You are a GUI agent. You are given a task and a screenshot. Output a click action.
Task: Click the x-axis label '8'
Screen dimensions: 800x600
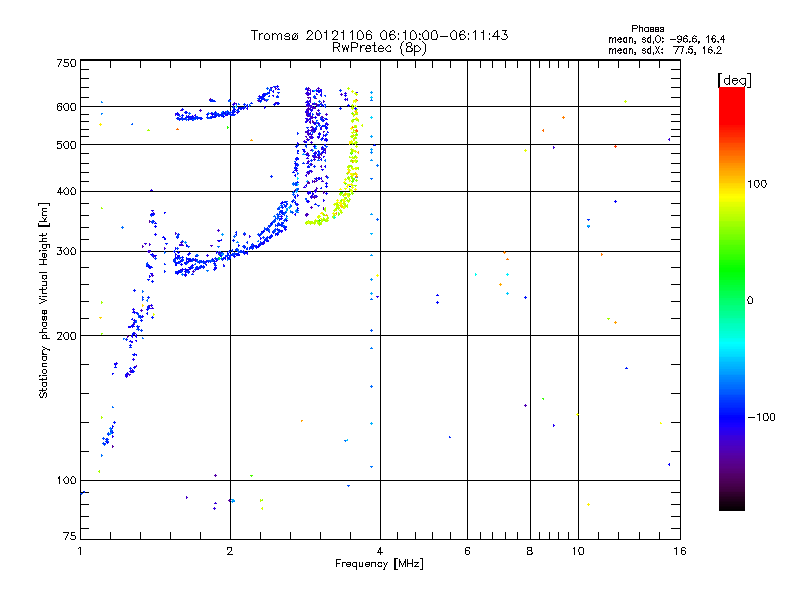(x=530, y=551)
